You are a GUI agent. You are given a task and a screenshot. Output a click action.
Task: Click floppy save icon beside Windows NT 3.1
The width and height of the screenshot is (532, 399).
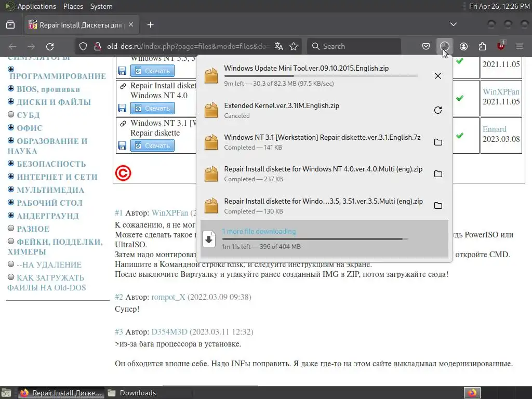point(122,145)
